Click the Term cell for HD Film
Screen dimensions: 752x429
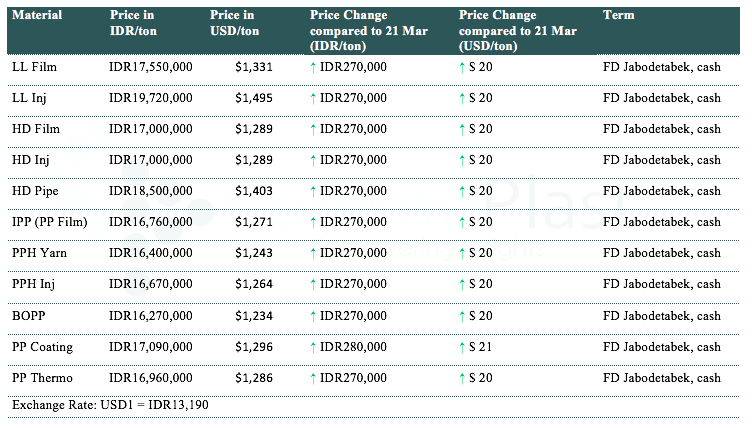click(x=662, y=129)
